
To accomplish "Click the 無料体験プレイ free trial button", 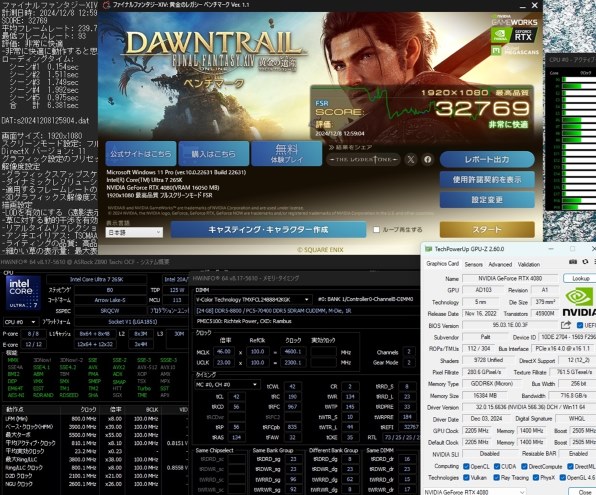I will 287,154.
